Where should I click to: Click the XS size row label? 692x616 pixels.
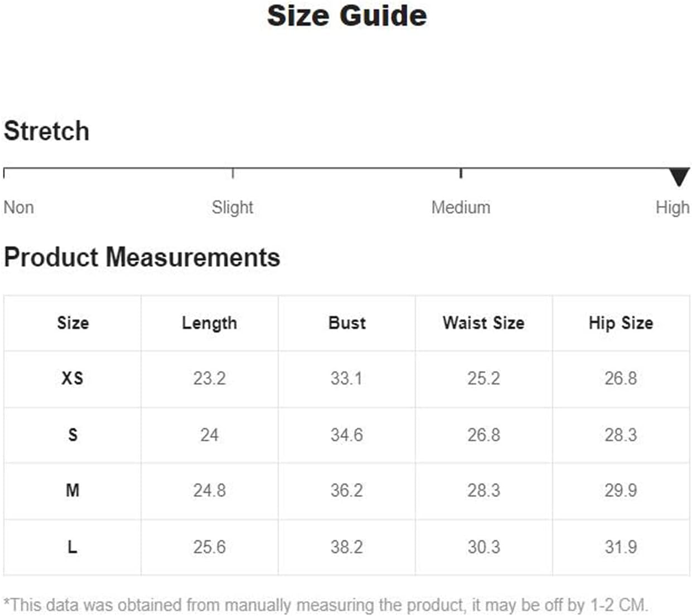pos(72,379)
